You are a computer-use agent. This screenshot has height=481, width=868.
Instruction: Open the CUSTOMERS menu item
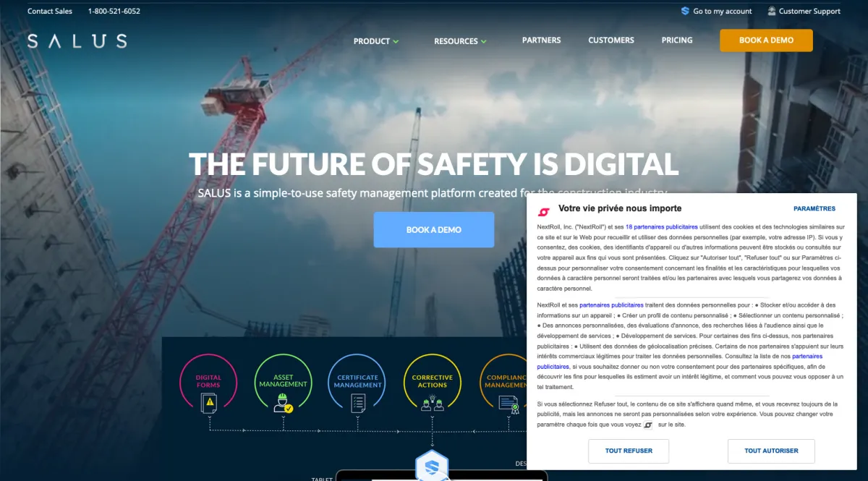click(x=611, y=41)
